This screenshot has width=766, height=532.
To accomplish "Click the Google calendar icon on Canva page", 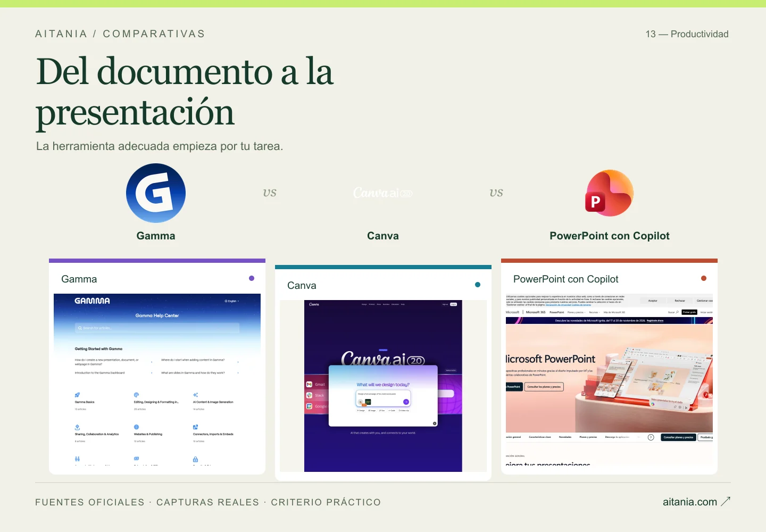I will pyautogui.click(x=309, y=406).
